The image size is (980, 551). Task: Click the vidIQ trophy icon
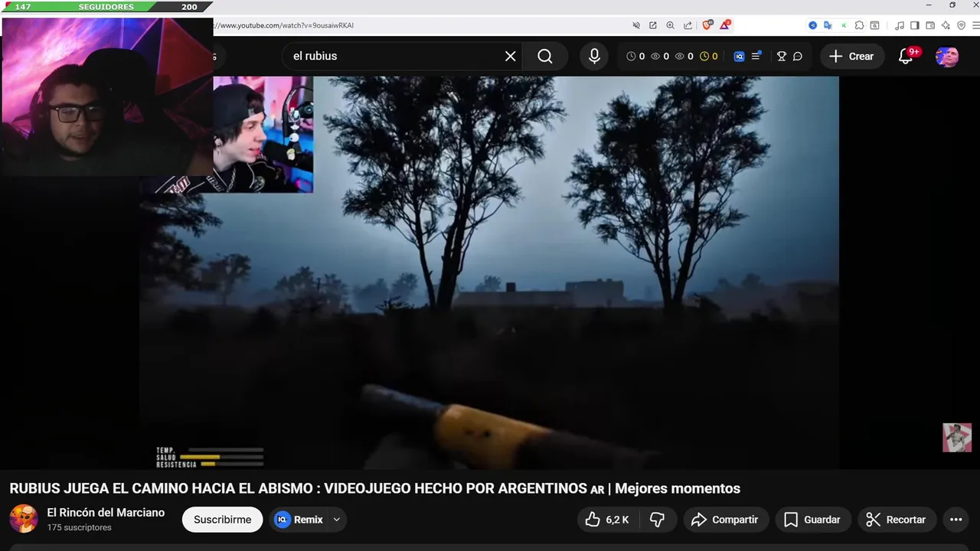click(x=781, y=56)
